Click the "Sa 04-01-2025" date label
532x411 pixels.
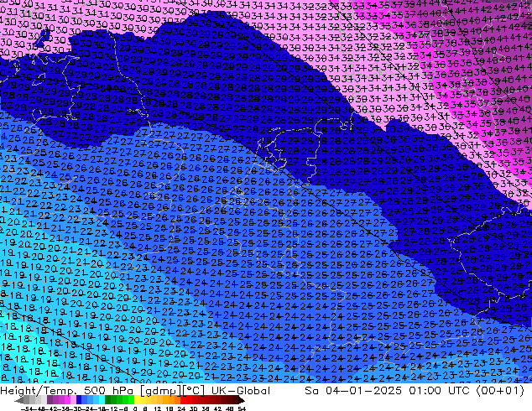pos(355,391)
